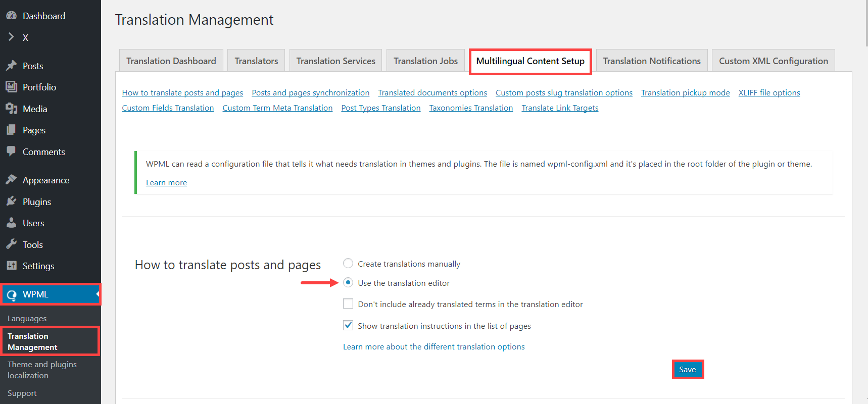The height and width of the screenshot is (404, 868).
Task: Click the Appearance paintbrush icon
Action: (x=11, y=180)
